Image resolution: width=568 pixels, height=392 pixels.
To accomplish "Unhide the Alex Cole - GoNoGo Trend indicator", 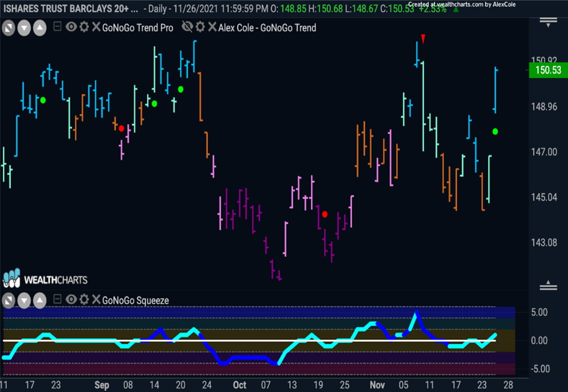I will pos(187,27).
